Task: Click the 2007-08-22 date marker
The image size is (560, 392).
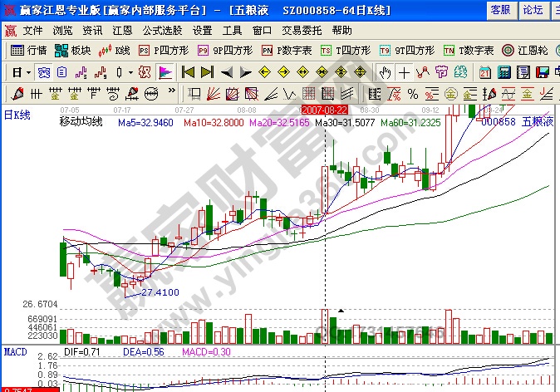Action: click(324, 109)
